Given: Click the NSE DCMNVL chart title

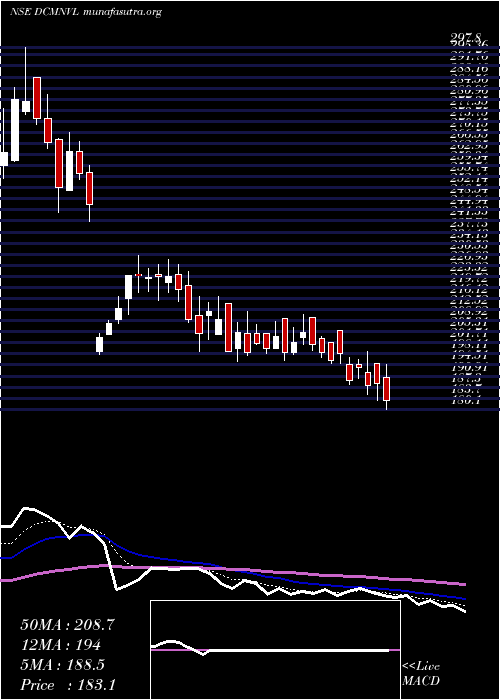Looking at the screenshot, I should pos(85,12).
